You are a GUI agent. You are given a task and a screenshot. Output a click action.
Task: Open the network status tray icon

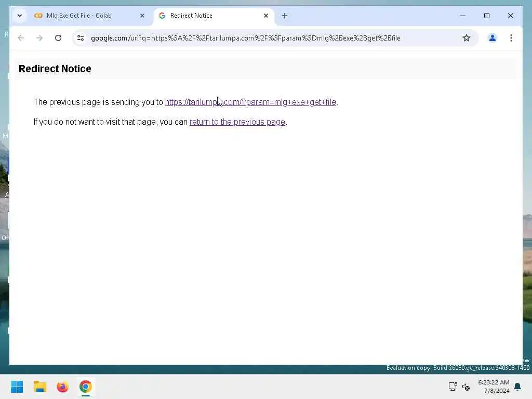point(453,387)
